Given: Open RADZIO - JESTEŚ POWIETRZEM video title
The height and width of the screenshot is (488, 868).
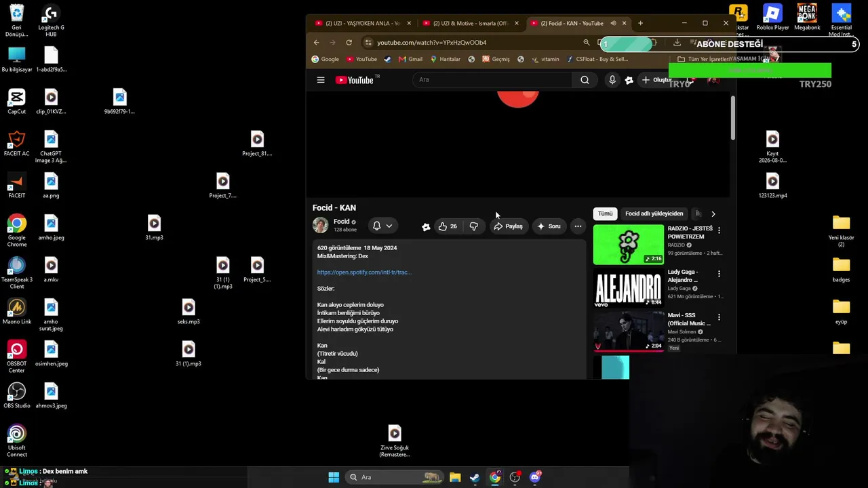Looking at the screenshot, I should click(x=690, y=232).
